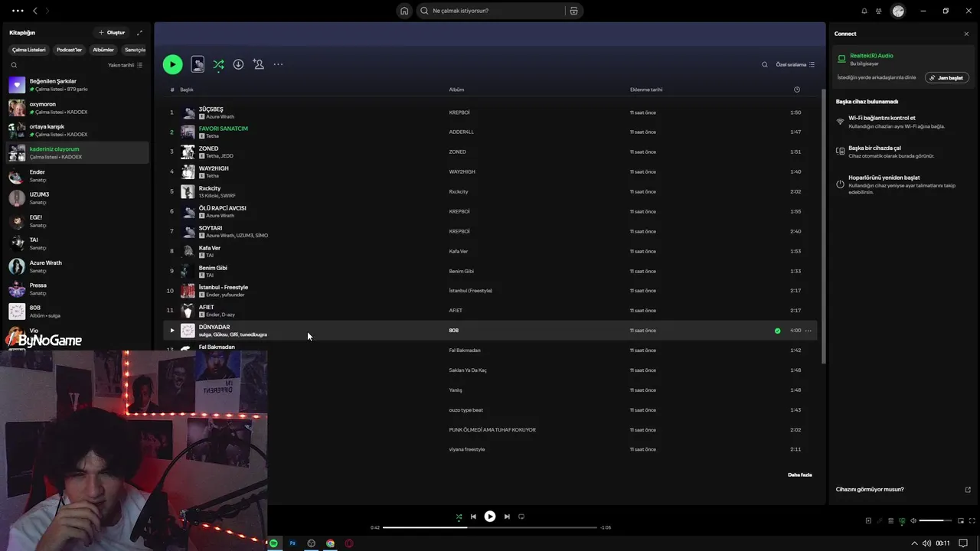Toggle repeat in the player
This screenshot has width=980, height=551.
click(521, 517)
